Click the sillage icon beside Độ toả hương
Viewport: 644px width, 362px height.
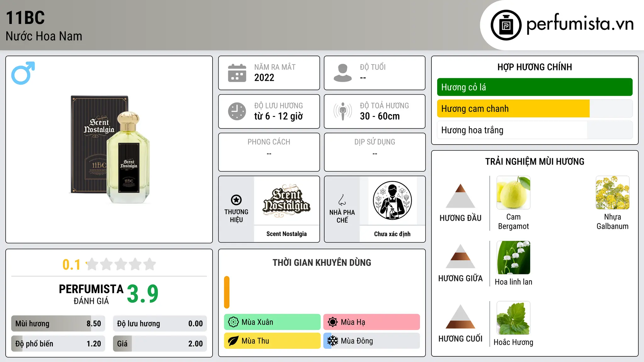coord(343,111)
